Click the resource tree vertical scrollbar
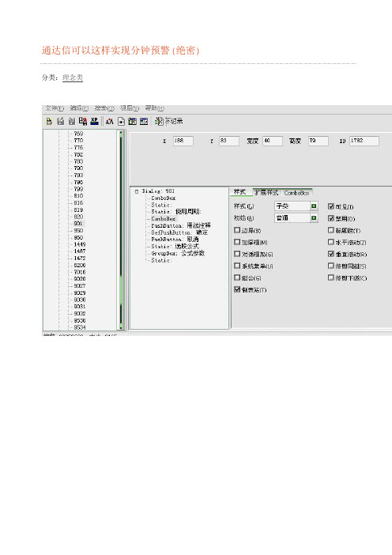 coord(121,230)
